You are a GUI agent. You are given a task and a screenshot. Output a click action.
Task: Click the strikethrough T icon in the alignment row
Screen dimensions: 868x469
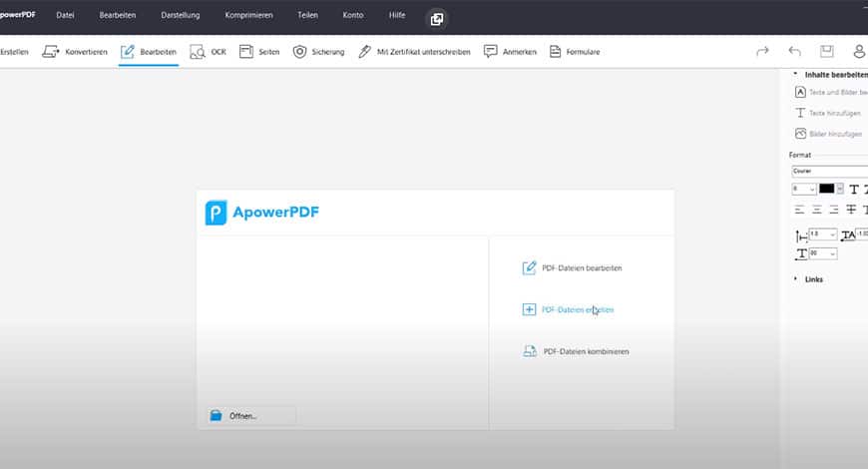click(x=851, y=210)
